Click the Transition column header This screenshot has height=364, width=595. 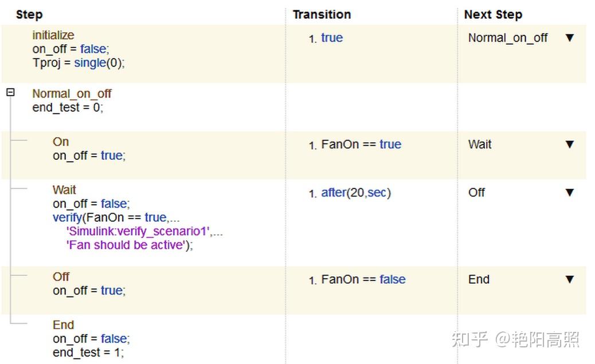pyautogui.click(x=322, y=14)
